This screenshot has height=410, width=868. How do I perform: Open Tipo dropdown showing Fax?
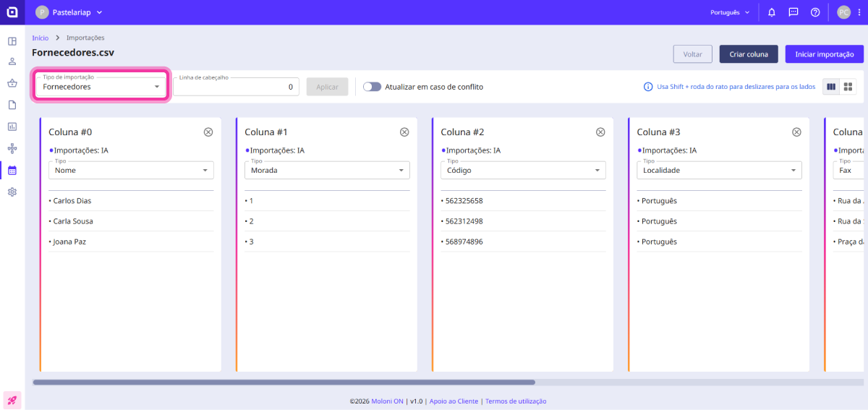click(x=849, y=170)
